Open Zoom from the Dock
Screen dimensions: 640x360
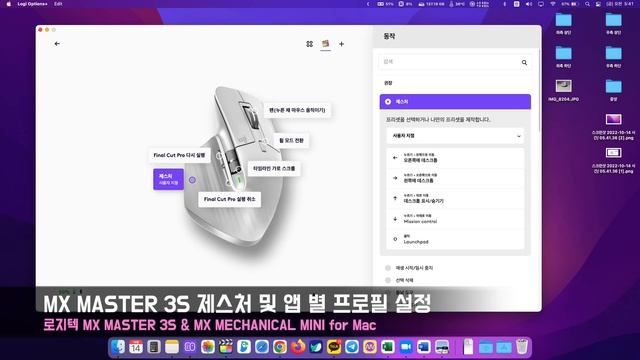click(406, 347)
